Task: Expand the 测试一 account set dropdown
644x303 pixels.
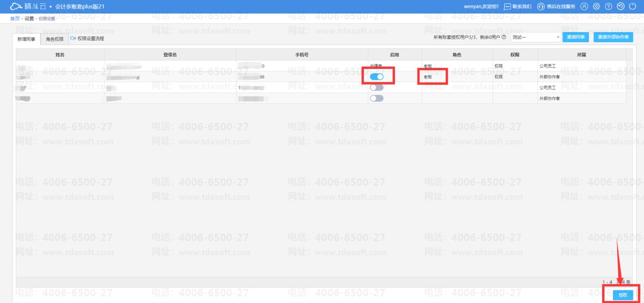Action: (558, 37)
